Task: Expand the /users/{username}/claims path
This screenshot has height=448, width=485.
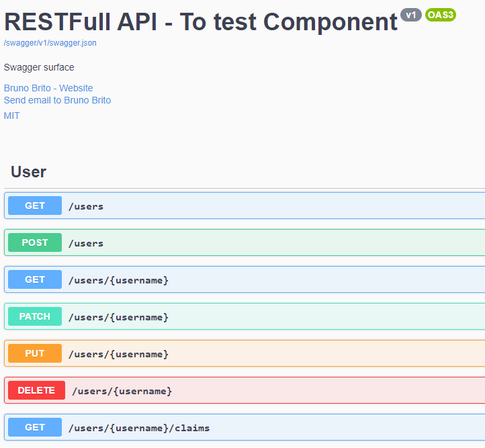Action: (x=139, y=428)
